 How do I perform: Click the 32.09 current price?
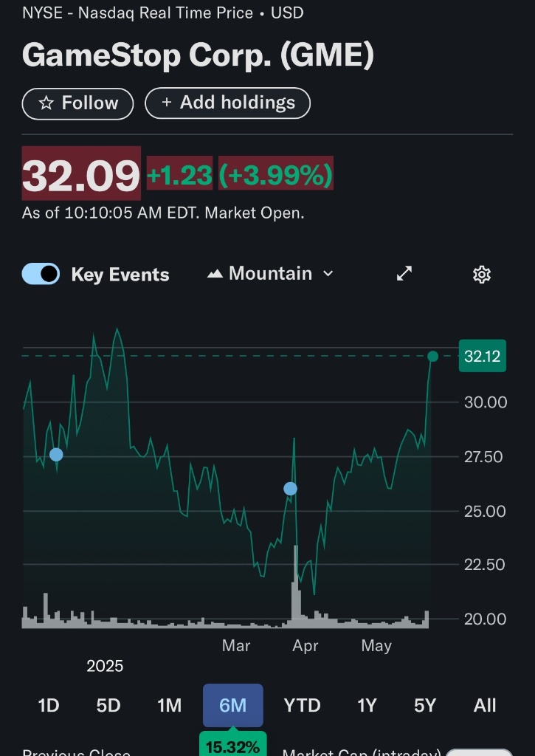[x=81, y=173]
